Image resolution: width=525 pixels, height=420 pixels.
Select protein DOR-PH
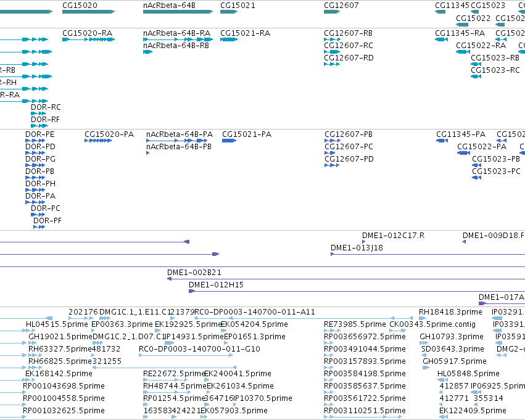35,190
